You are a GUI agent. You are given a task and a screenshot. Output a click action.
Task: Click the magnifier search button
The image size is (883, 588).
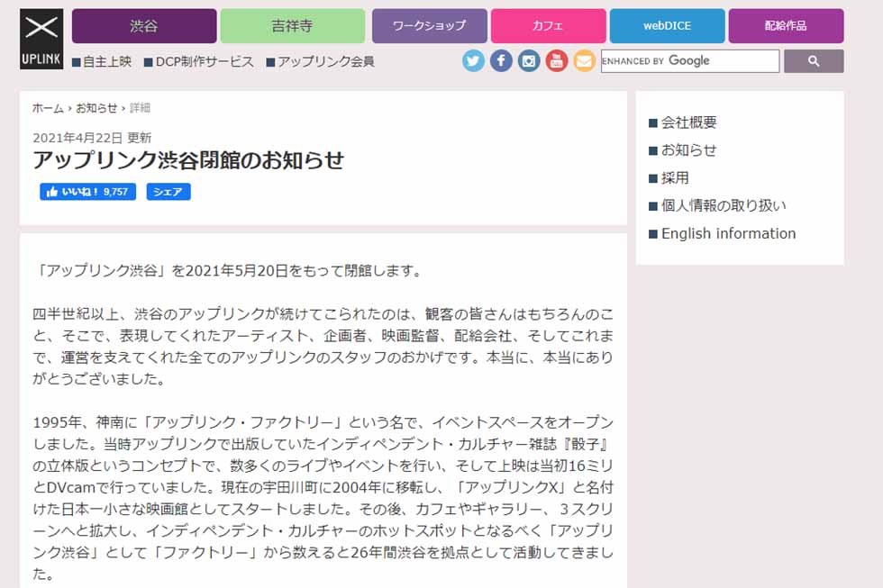pyautogui.click(x=814, y=60)
